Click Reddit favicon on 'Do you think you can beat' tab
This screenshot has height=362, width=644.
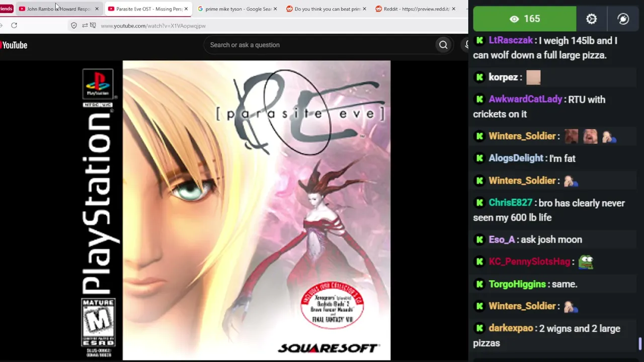pos(289,9)
